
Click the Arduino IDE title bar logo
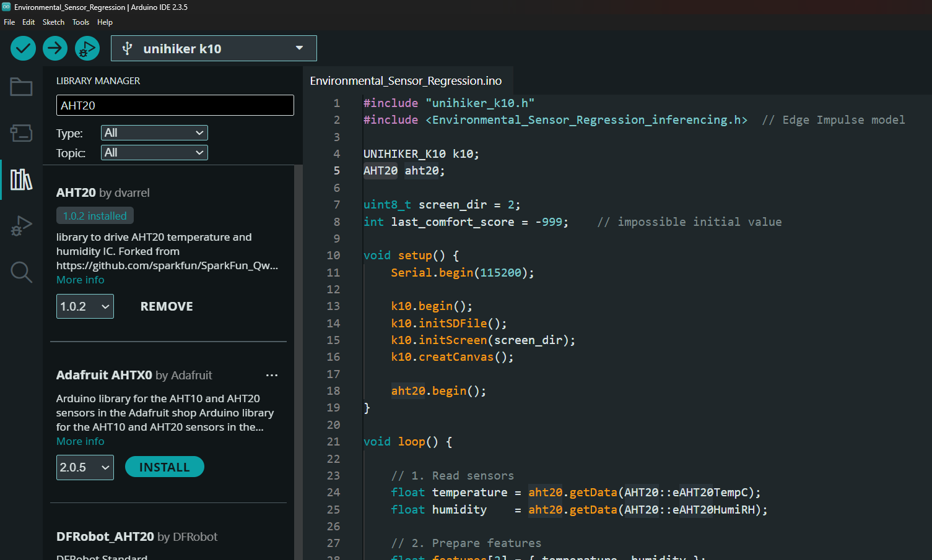tap(6, 7)
